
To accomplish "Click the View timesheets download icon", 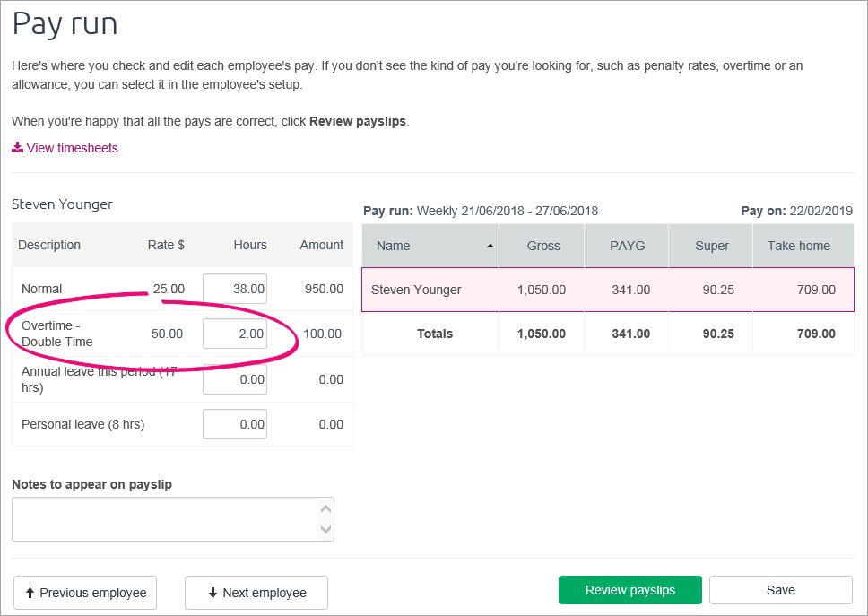I will [x=17, y=148].
